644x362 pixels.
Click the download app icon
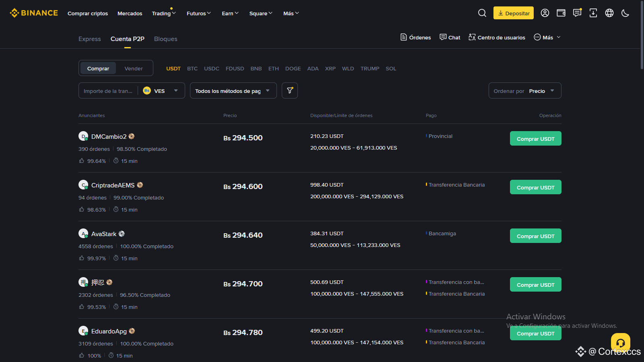[593, 13]
